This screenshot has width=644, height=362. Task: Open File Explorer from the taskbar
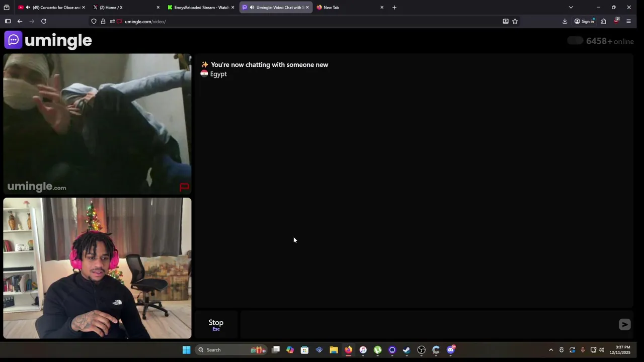tap(334, 350)
